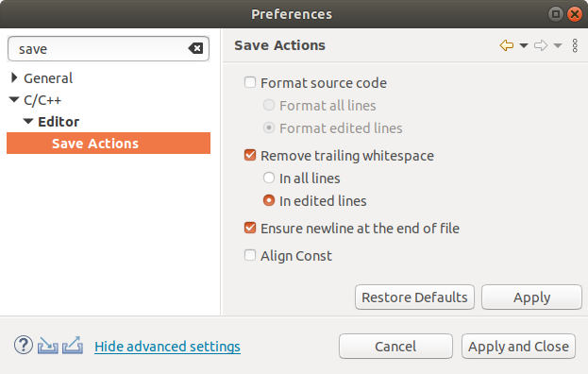The height and width of the screenshot is (374, 588).
Task: Open back history dropdown arrow
Action: (524, 45)
